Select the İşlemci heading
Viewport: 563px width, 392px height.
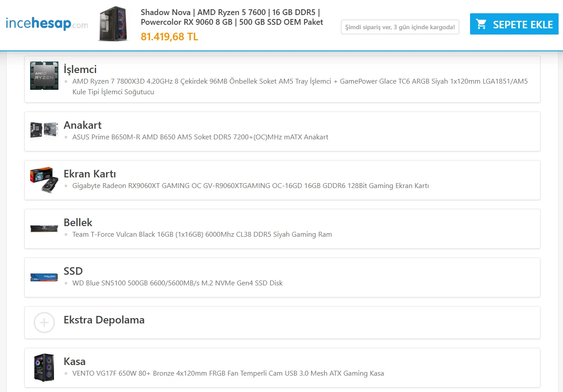point(80,69)
